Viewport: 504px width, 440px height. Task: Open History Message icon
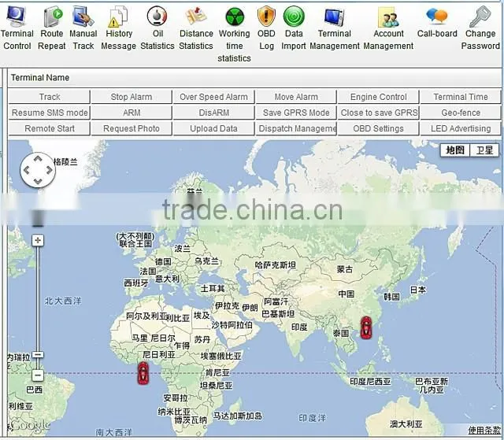117,16
